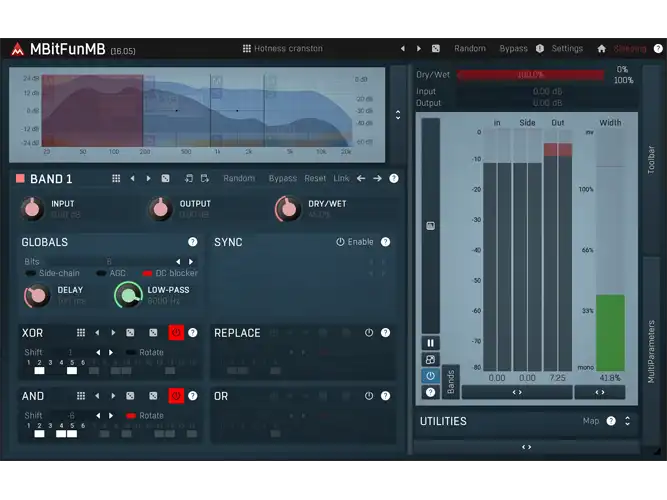Increase Bits with right arrow
The height and width of the screenshot is (500, 667).
[191, 262]
